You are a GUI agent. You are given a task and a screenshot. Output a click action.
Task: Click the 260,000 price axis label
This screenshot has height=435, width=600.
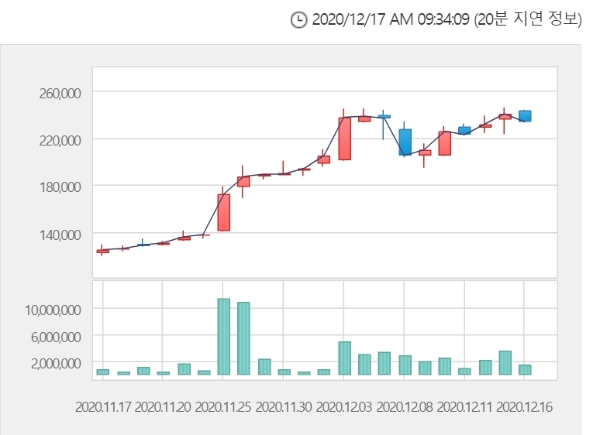[57, 93]
